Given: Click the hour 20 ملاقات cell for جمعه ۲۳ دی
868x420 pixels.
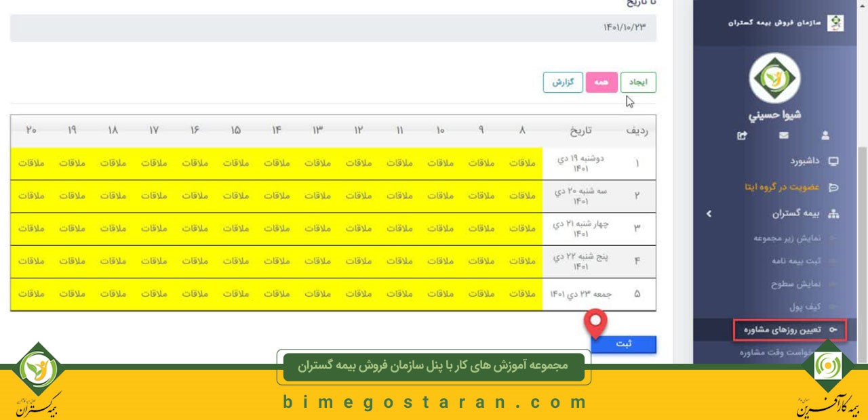Looking at the screenshot, I should pos(31,294).
